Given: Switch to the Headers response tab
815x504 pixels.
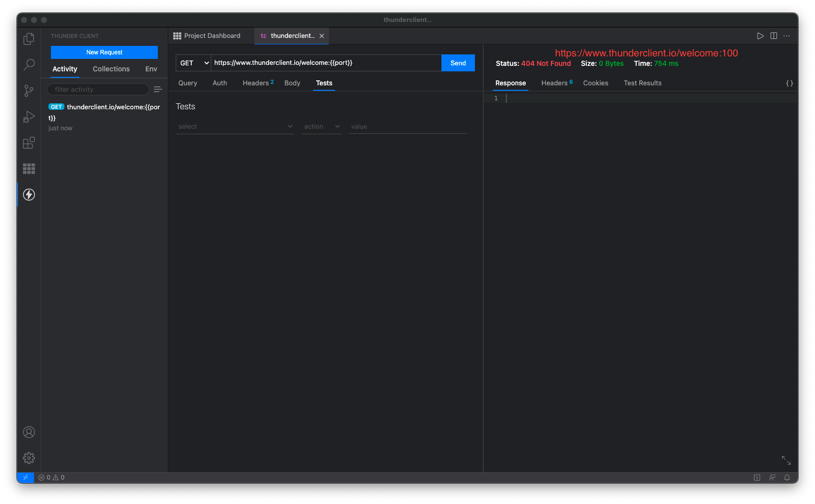Looking at the screenshot, I should tap(554, 83).
